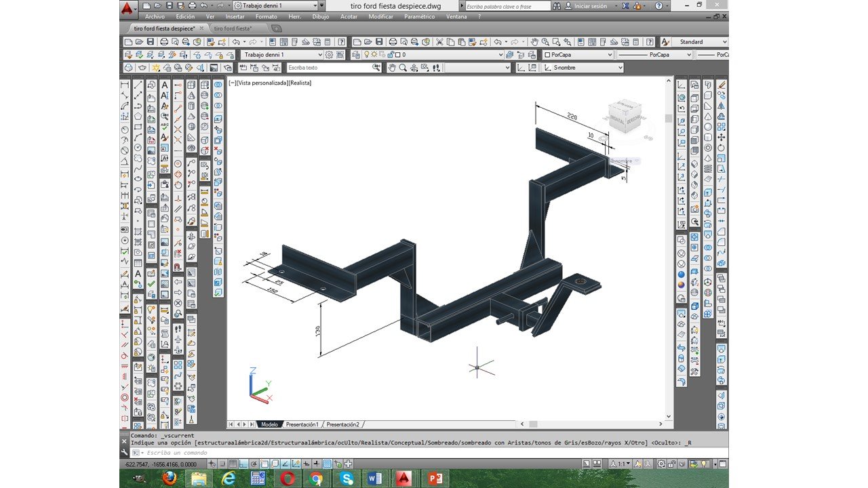Viewport: 868px width, 488px height.
Task: Toggle Grid display in status bar
Action: pos(233,464)
